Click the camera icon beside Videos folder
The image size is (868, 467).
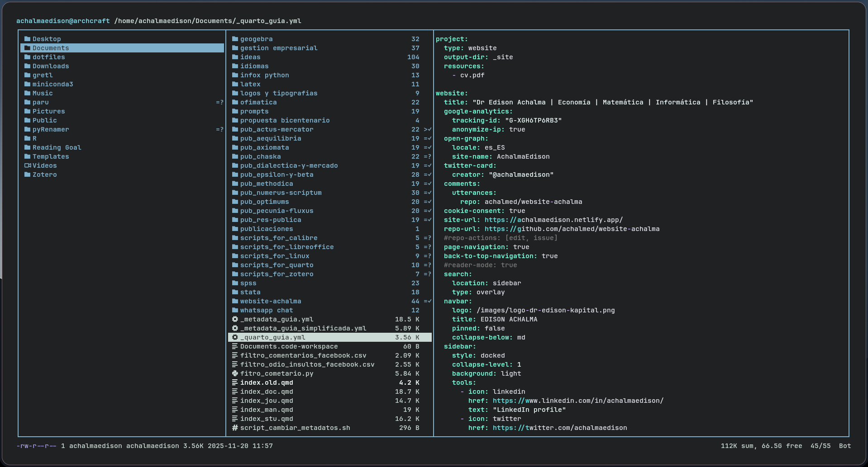click(x=28, y=165)
